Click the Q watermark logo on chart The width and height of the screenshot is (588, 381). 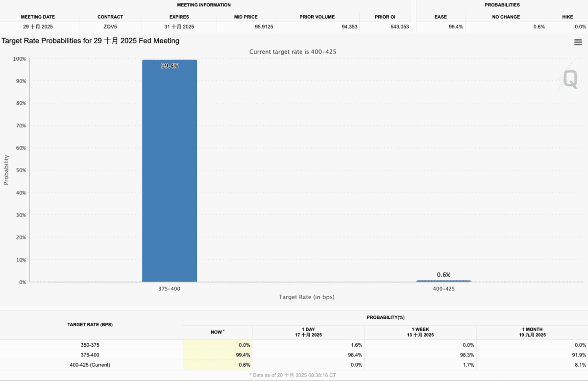tap(570, 79)
